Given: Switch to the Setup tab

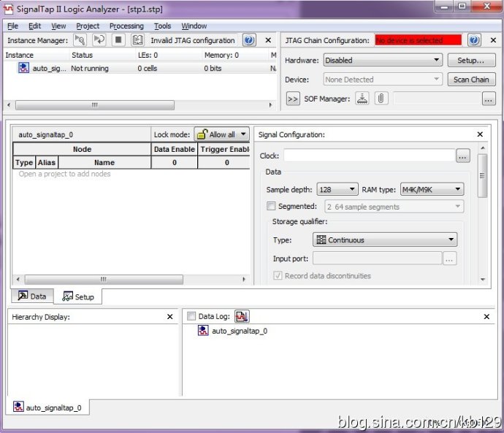Looking at the screenshot, I should point(78,296).
